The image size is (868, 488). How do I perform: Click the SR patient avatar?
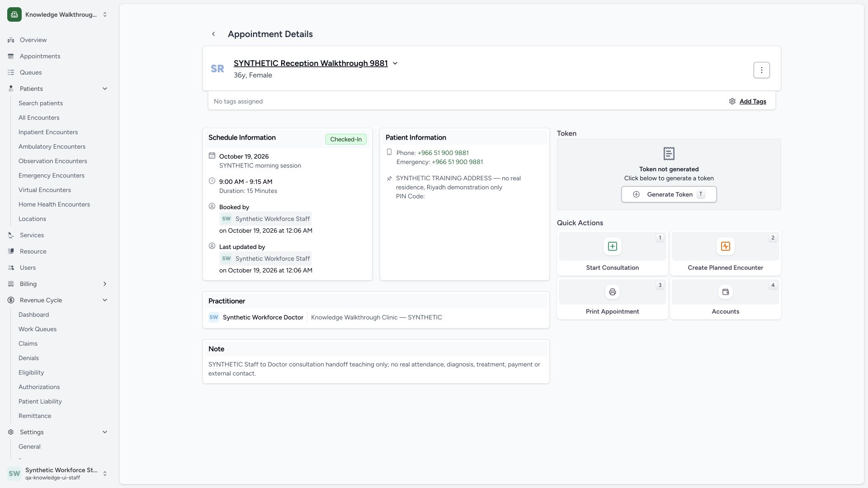click(217, 69)
